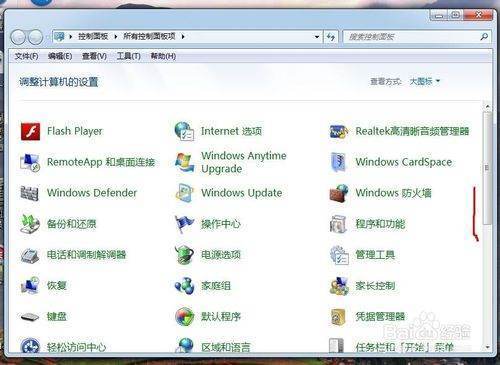The height and width of the screenshot is (365, 500).
Task: Click the vertical scrollbar thumb
Action: point(487,168)
